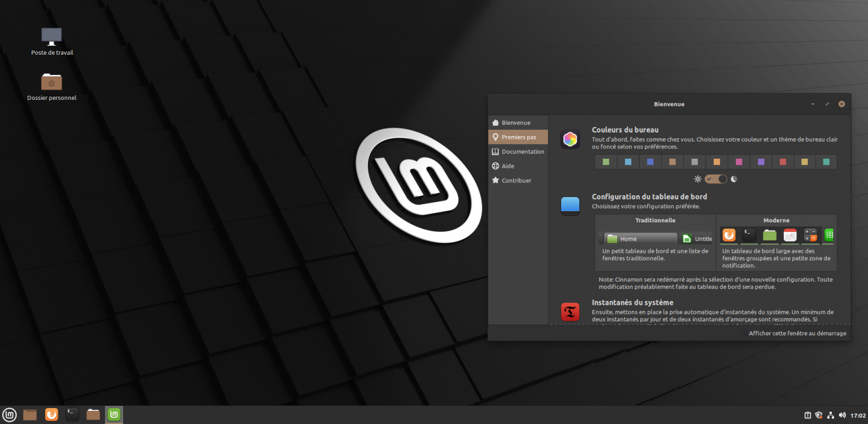Pick the pink color swatch
Viewport: 868px width, 424px height.
coord(739,162)
